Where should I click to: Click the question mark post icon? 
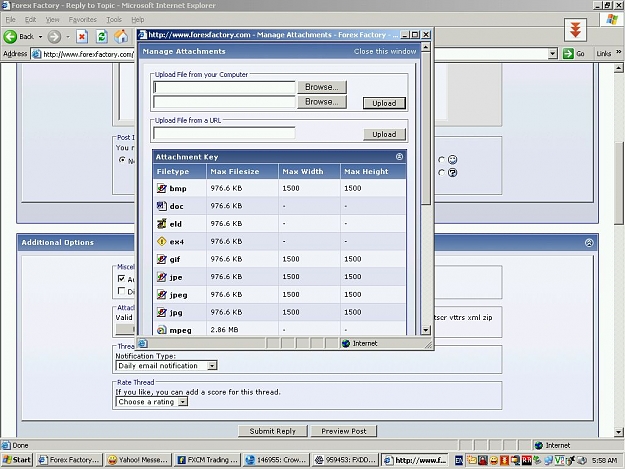452,173
